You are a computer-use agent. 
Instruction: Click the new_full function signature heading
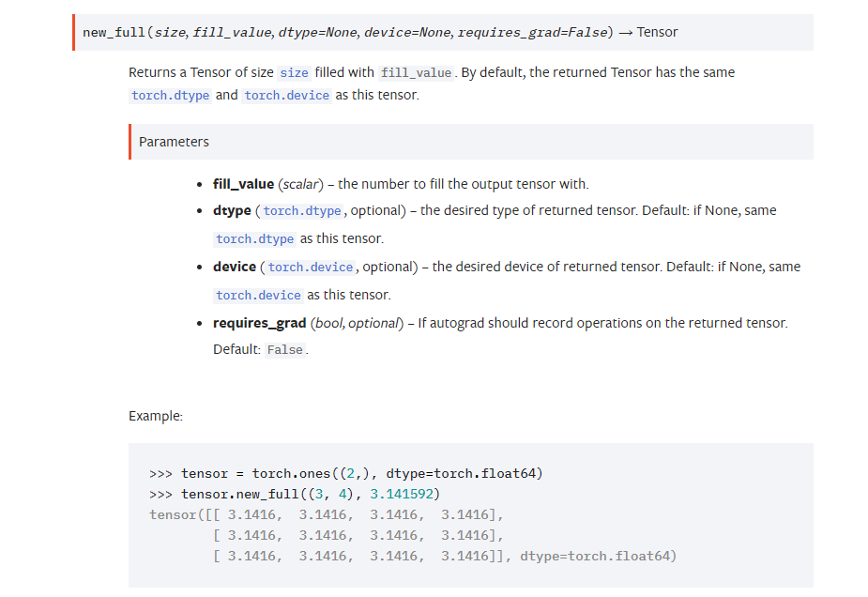click(x=443, y=32)
